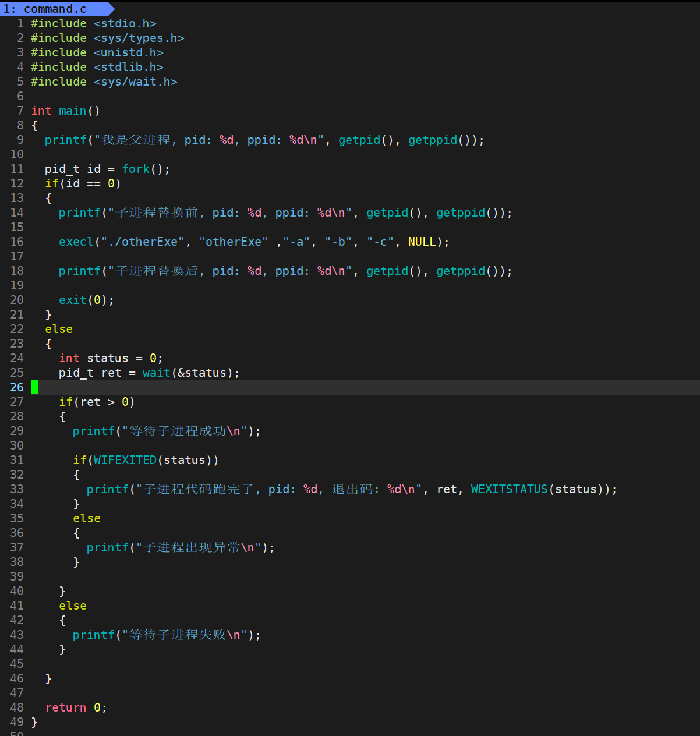Viewport: 700px width, 736px height.
Task: Click the 'pid_t ret' declaration on line 25
Action: (x=90, y=373)
